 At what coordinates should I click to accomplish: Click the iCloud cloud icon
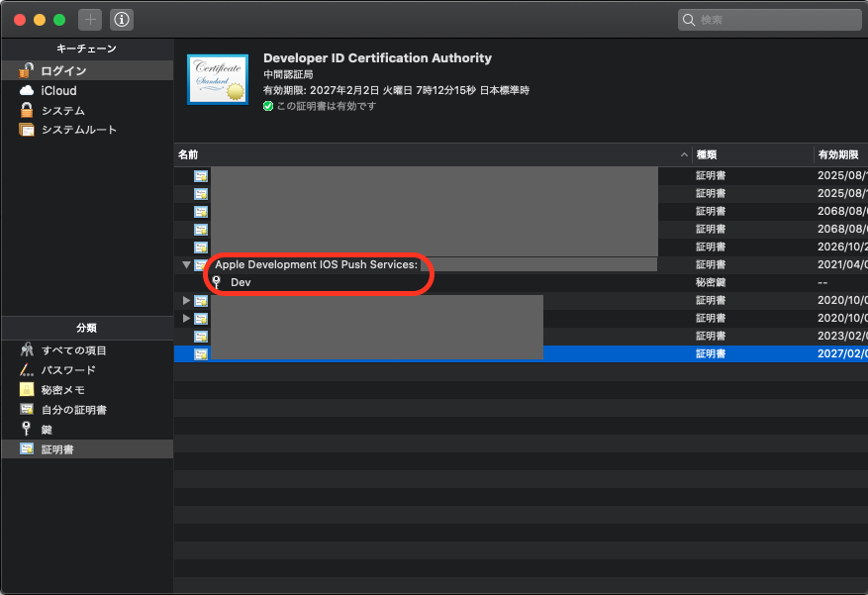click(x=27, y=90)
